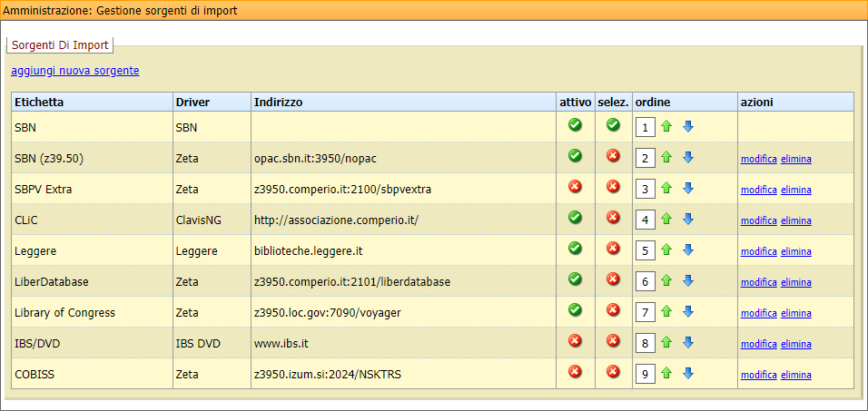Move SBN (z39.50) up with green arrow
Image resolution: width=868 pixels, height=411 pixels.
click(x=666, y=158)
